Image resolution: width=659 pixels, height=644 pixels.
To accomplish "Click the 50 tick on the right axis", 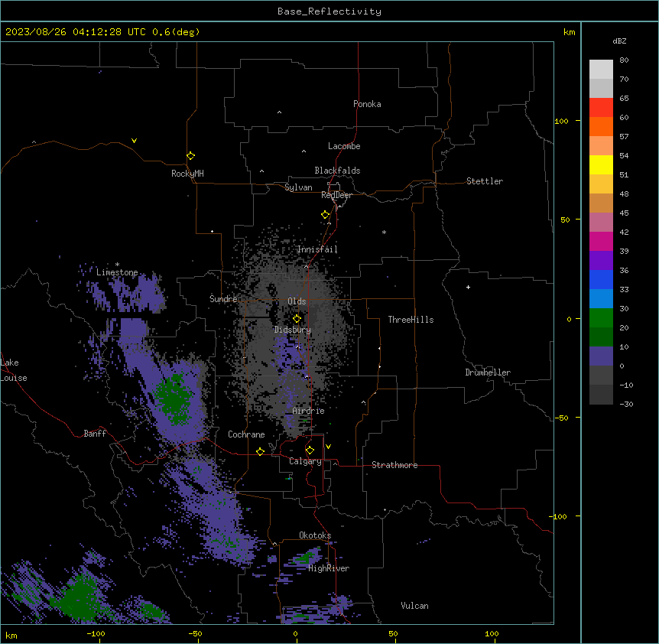I will tap(565, 220).
